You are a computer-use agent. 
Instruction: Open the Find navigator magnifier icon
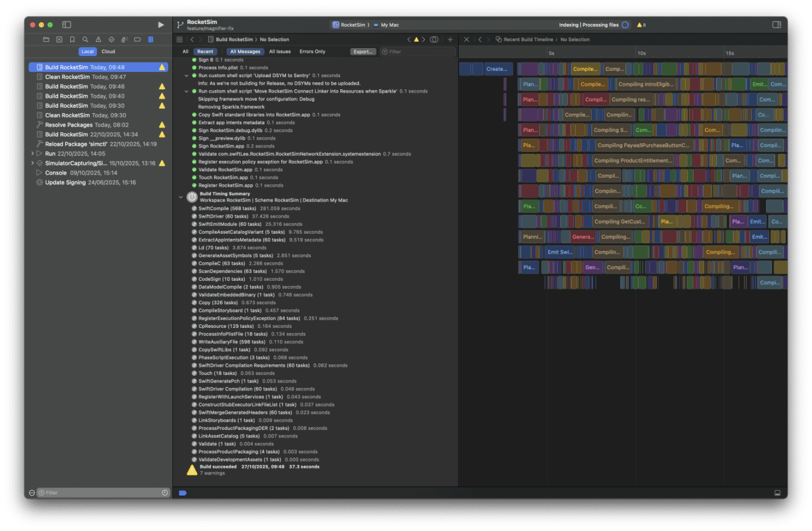pos(85,39)
